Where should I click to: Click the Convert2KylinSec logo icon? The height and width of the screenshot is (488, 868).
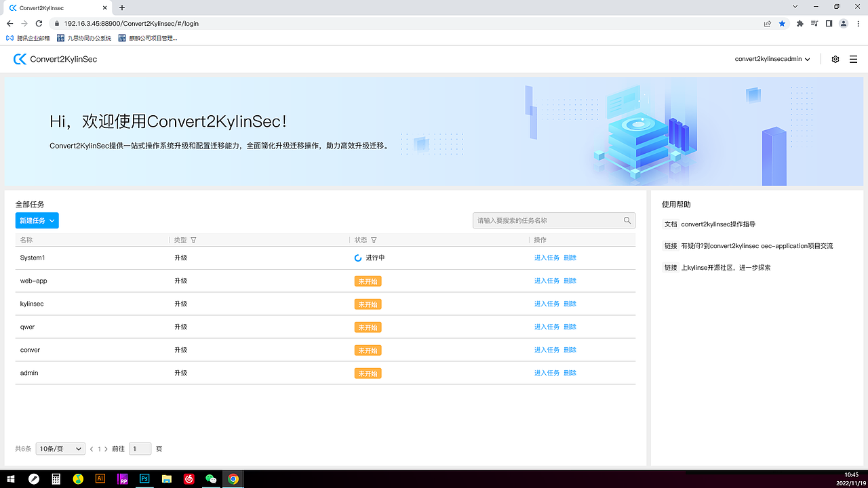(20, 59)
